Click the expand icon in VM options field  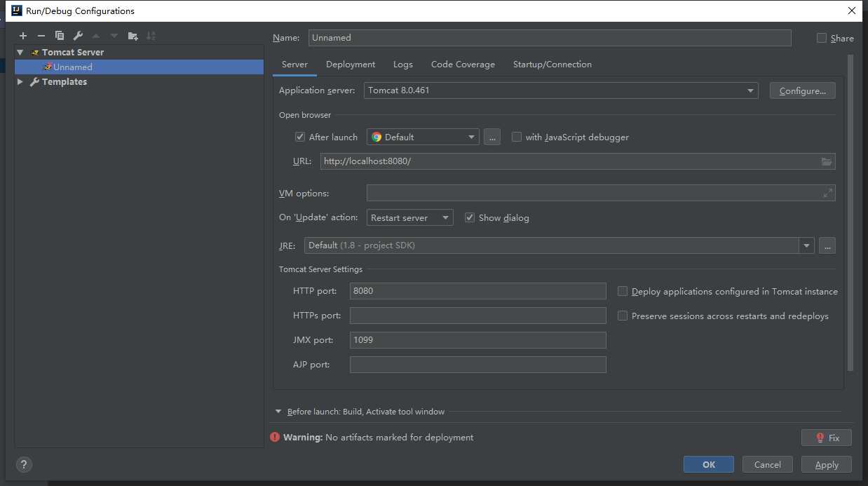(x=827, y=193)
